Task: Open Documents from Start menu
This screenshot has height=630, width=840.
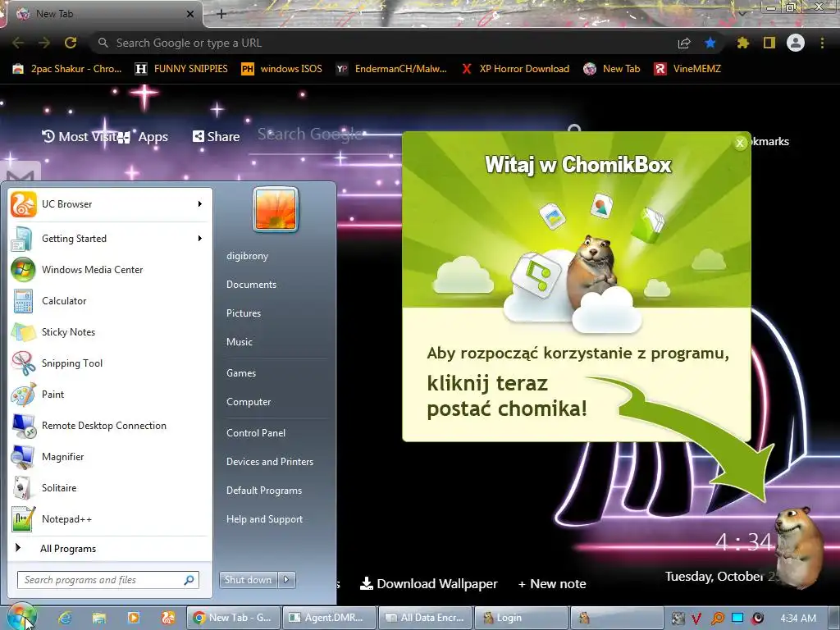Action: [x=251, y=285]
